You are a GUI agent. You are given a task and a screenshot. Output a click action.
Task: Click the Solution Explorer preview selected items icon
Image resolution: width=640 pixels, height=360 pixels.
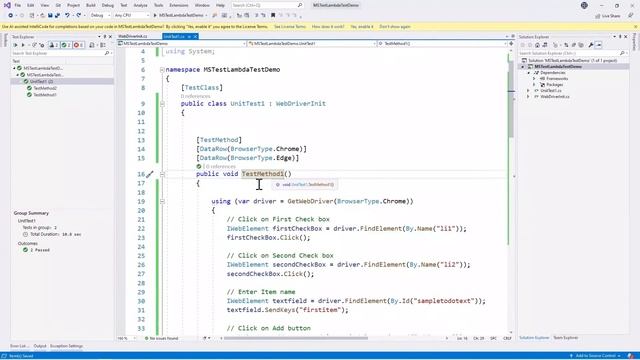tap(598, 45)
